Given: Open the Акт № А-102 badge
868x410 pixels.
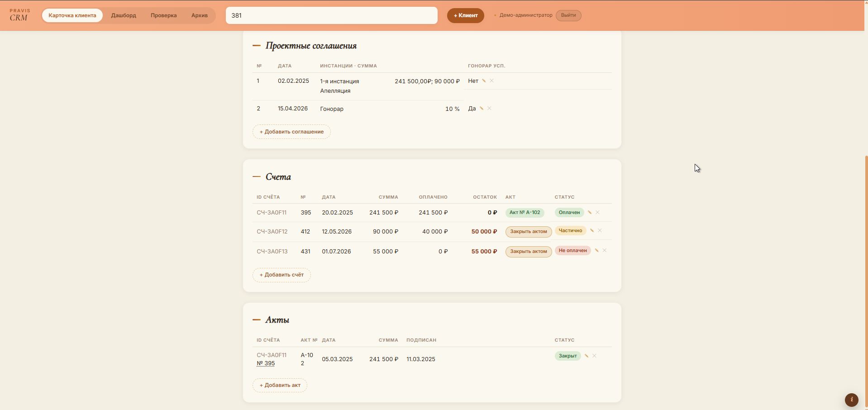Looking at the screenshot, I should pos(525,213).
